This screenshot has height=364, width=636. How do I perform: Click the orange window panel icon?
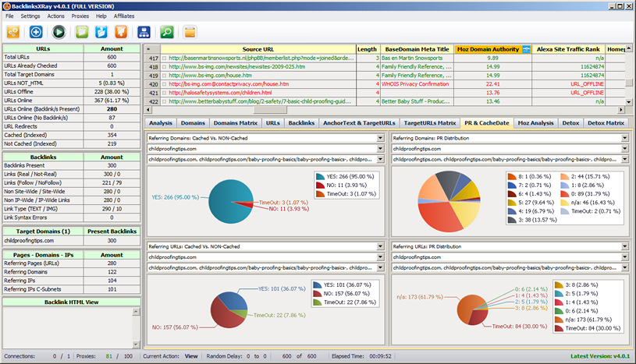pyautogui.click(x=190, y=32)
